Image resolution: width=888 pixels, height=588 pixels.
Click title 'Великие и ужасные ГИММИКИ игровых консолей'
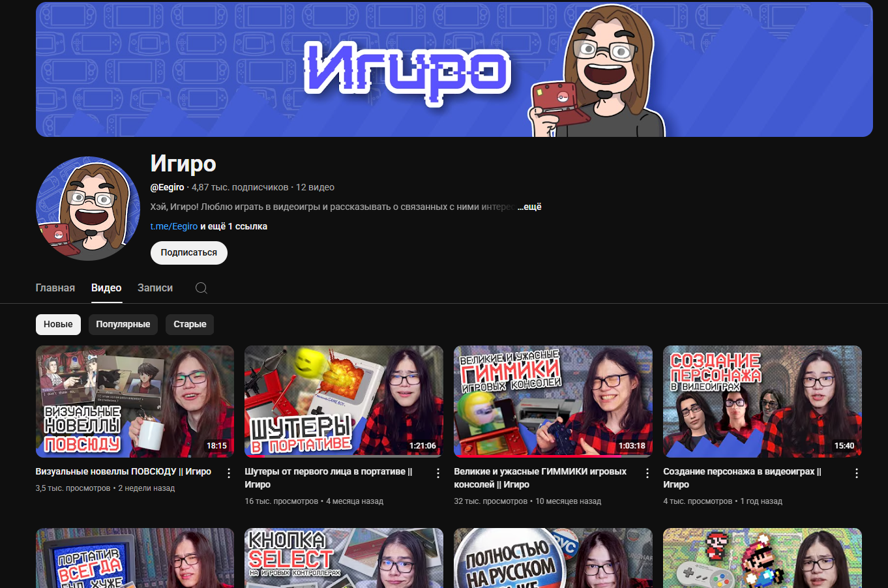point(540,478)
